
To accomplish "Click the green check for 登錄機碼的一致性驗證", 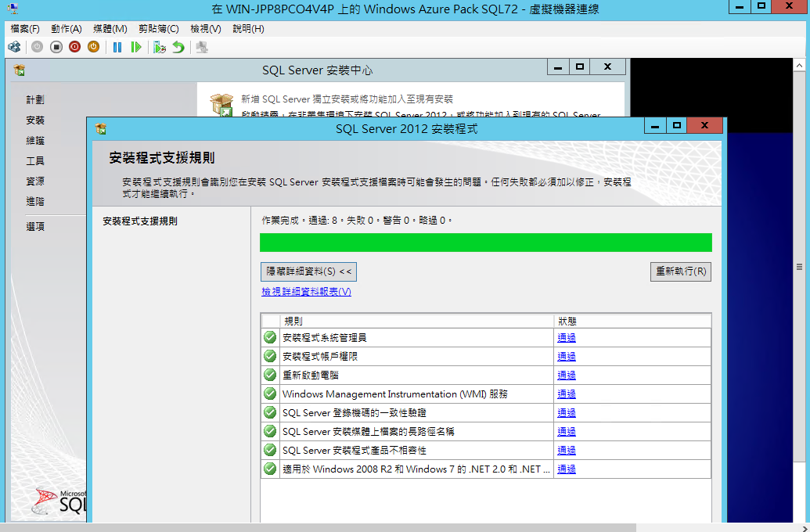I will 270,412.
